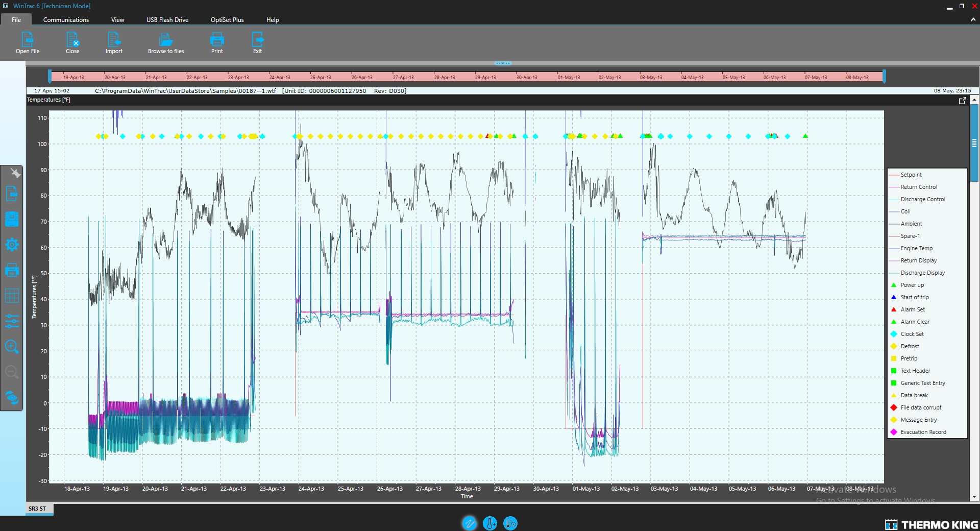980x531 pixels.
Task: Open the tabular data grid view from the sidebar
Action: pyautogui.click(x=12, y=296)
